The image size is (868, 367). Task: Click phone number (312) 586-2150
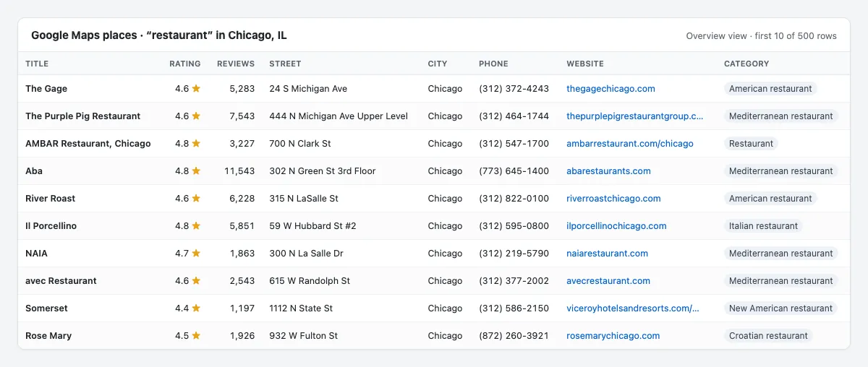[514, 308]
